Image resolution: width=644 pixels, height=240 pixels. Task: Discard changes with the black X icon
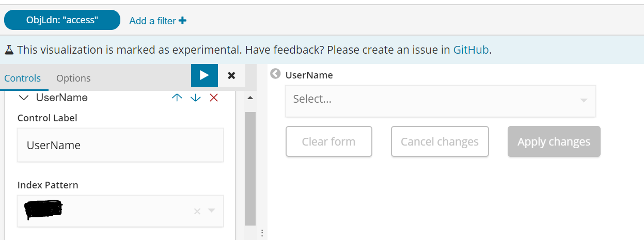(231, 76)
